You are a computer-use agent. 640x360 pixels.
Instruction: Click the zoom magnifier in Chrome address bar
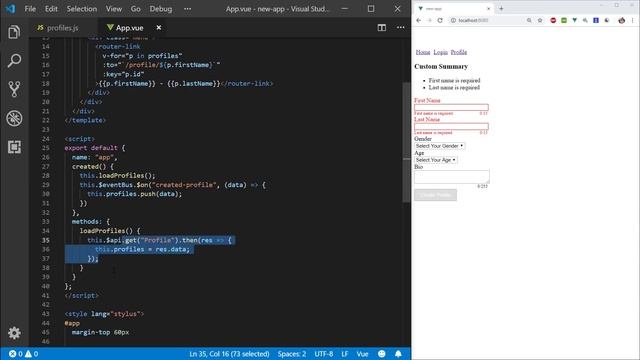[529, 20]
